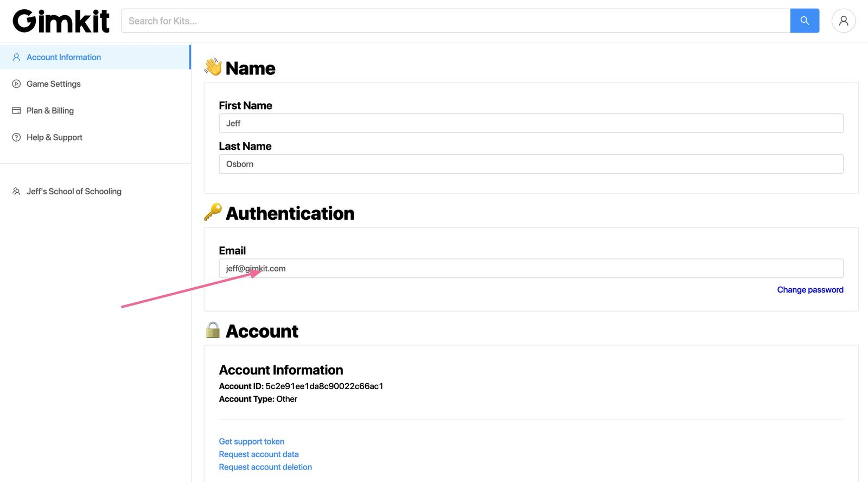Click the Account Type: Other text
The height and width of the screenshot is (482, 868).
pos(258,399)
